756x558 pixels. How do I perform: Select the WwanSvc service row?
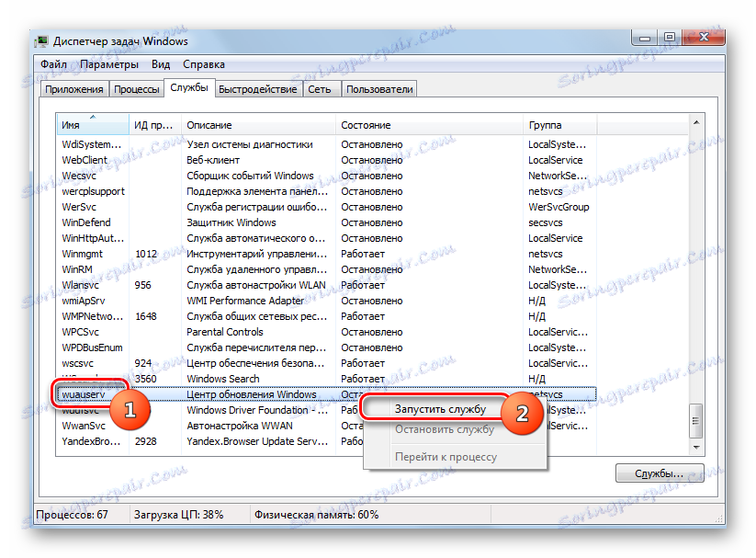tap(326, 426)
